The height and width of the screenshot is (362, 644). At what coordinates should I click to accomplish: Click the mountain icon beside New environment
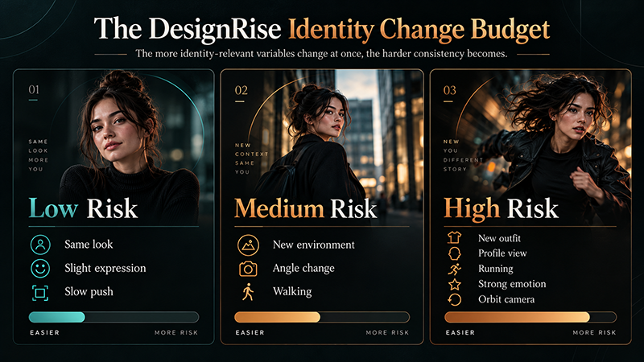tap(248, 245)
